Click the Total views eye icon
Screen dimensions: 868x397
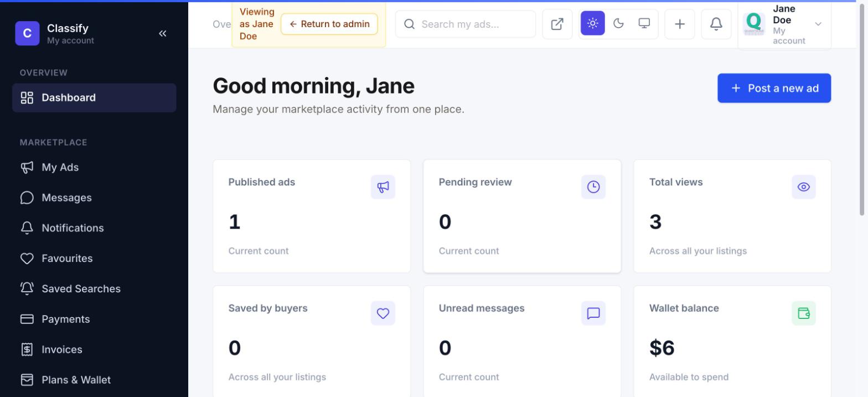coord(804,187)
